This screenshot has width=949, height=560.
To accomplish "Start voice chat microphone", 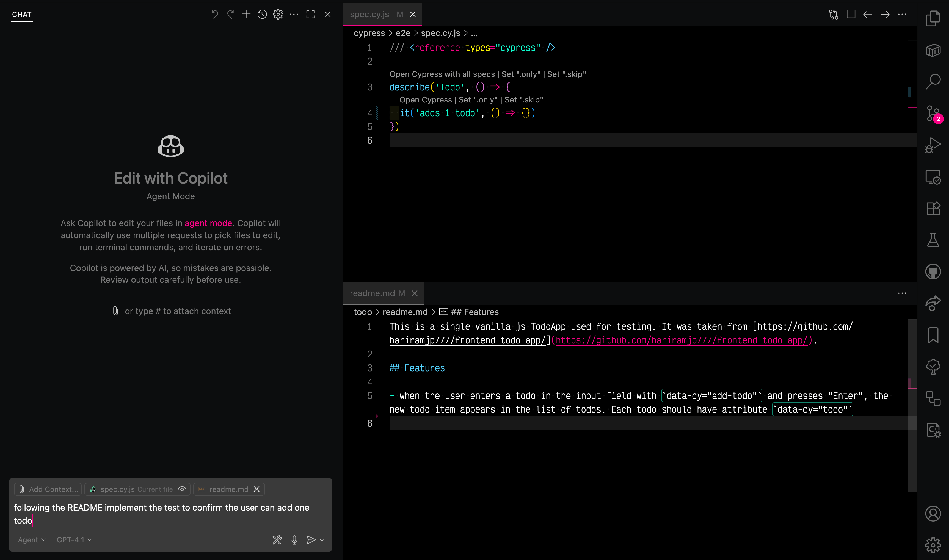I will (x=294, y=540).
